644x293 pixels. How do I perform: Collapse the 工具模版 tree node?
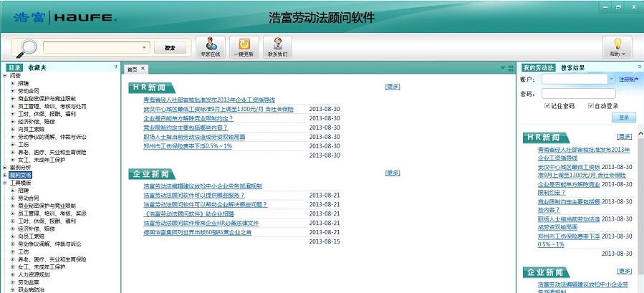4,183
